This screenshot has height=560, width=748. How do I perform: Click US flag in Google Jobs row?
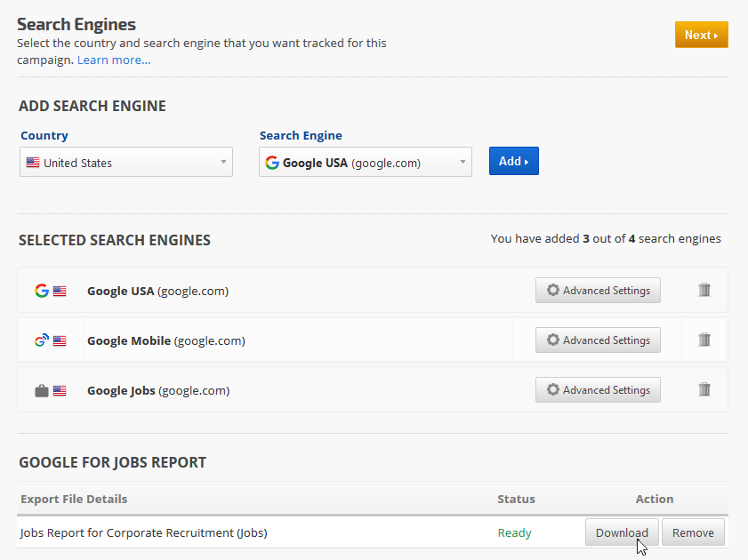click(60, 390)
